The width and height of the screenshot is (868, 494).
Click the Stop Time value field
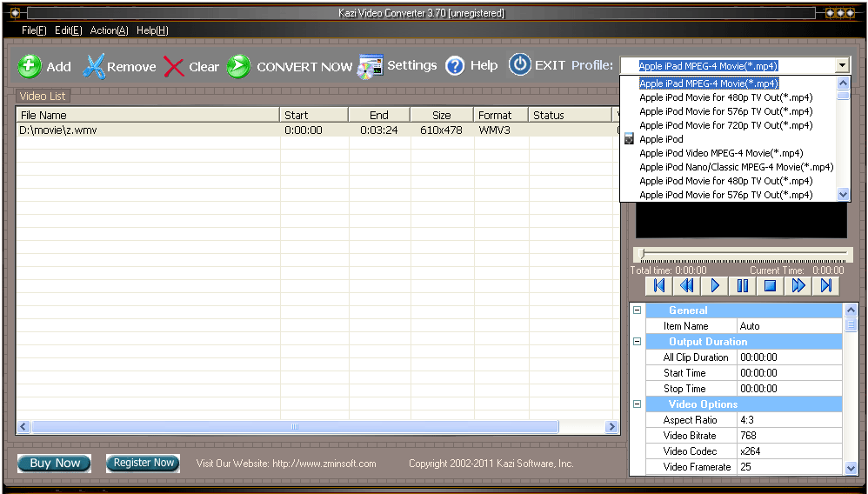point(790,388)
